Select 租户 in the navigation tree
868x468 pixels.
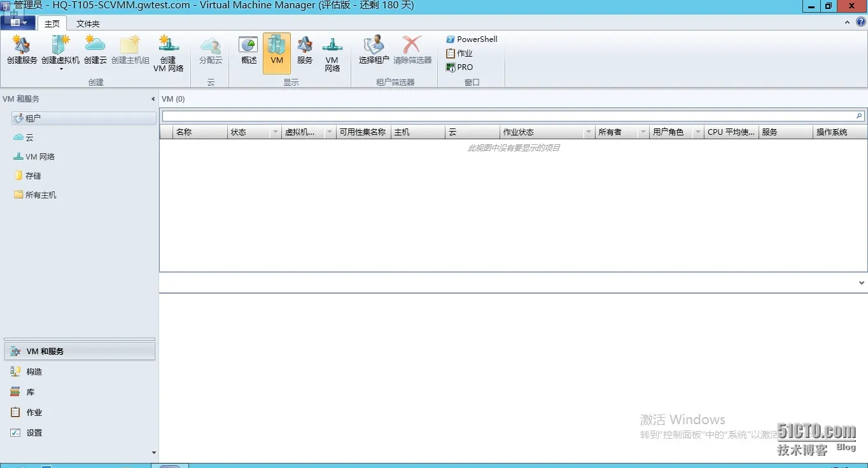(x=83, y=118)
